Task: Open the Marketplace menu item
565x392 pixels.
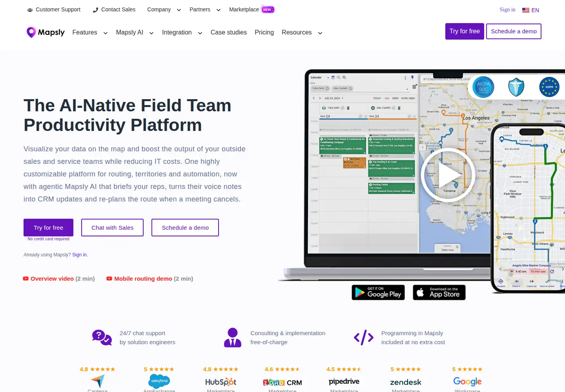Action: coord(244,9)
